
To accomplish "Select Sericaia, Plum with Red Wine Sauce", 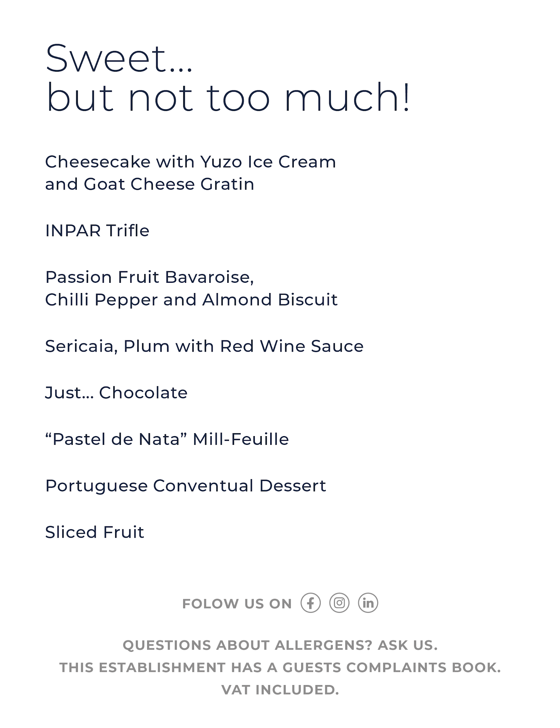I will tap(204, 346).
